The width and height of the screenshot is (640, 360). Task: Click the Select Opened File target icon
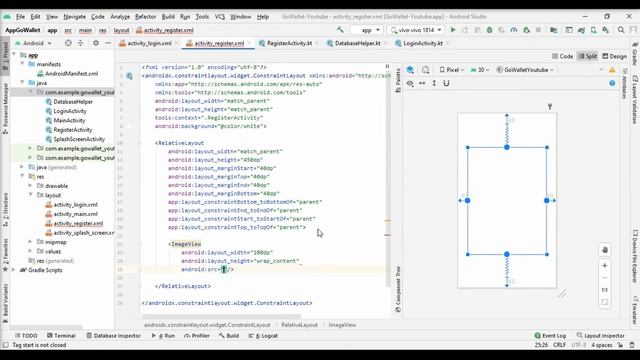[68, 43]
